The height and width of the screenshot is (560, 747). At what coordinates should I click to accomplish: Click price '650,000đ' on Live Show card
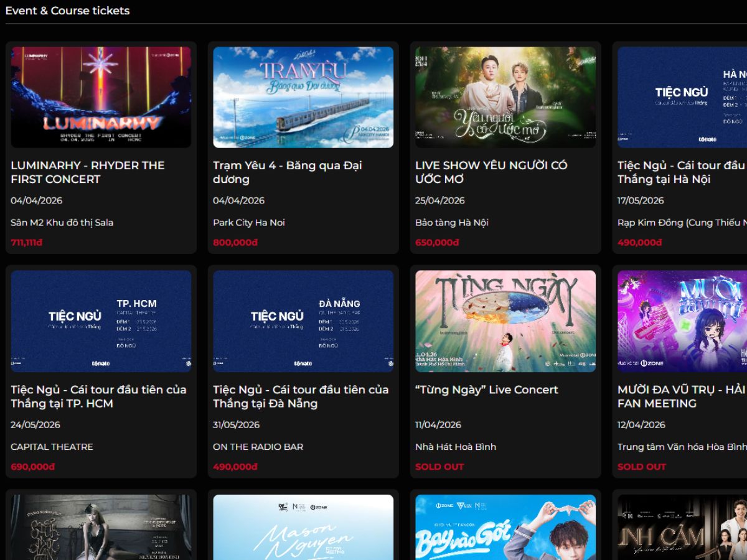(437, 243)
